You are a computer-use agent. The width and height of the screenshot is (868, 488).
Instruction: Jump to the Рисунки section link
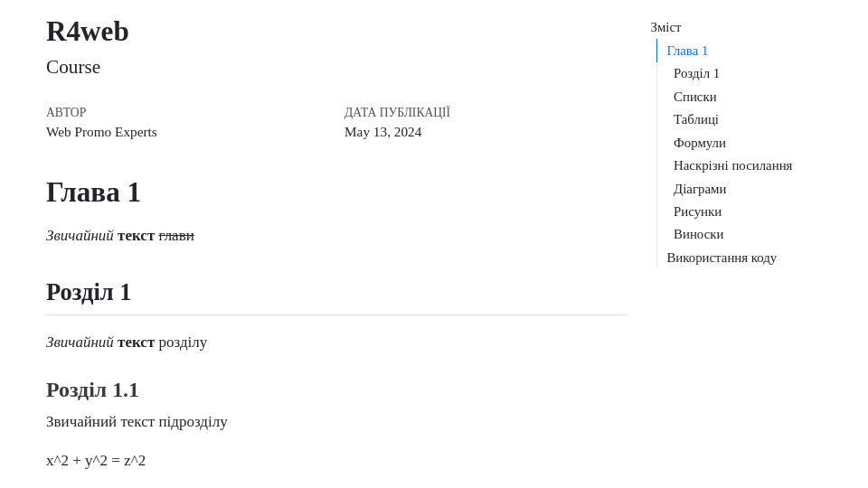[697, 211]
